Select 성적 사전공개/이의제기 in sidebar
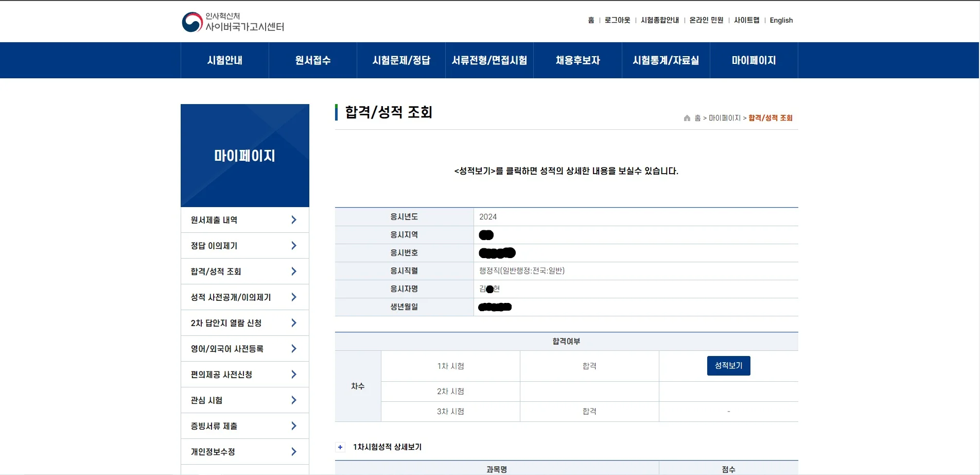The height and width of the screenshot is (475, 980). click(245, 297)
